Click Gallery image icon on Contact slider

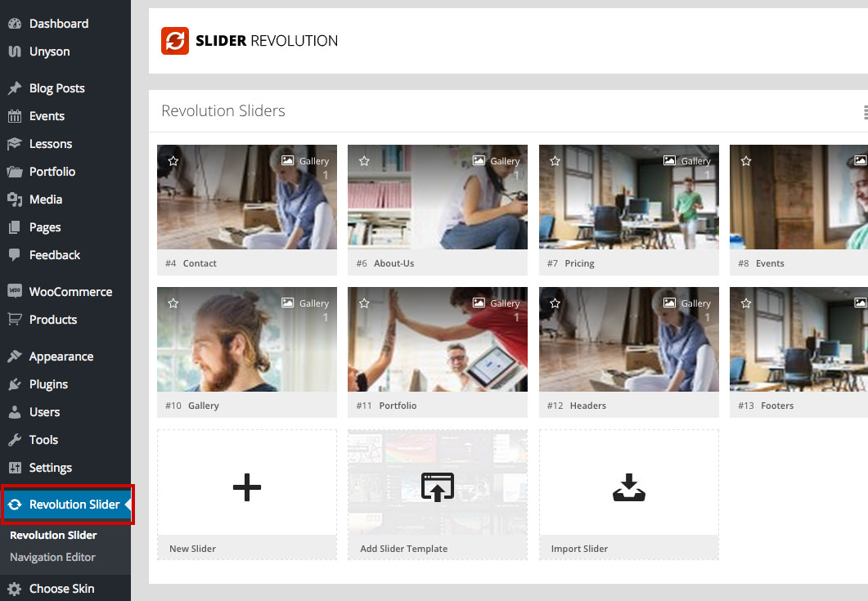[x=287, y=160]
